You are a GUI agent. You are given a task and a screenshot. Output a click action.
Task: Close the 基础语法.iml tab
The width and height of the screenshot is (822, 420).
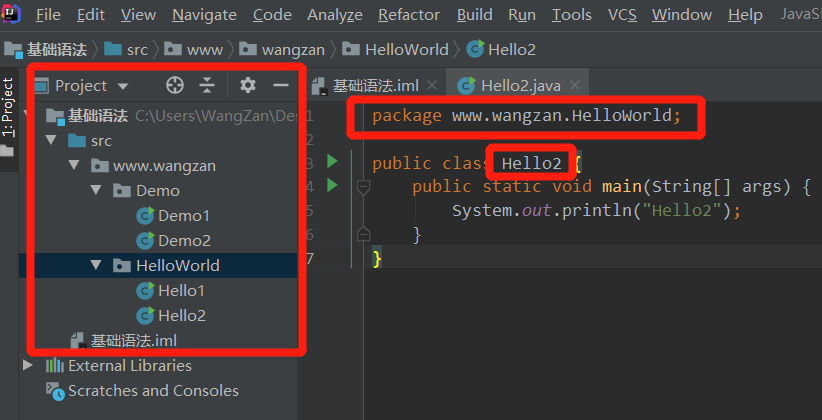coord(432,85)
